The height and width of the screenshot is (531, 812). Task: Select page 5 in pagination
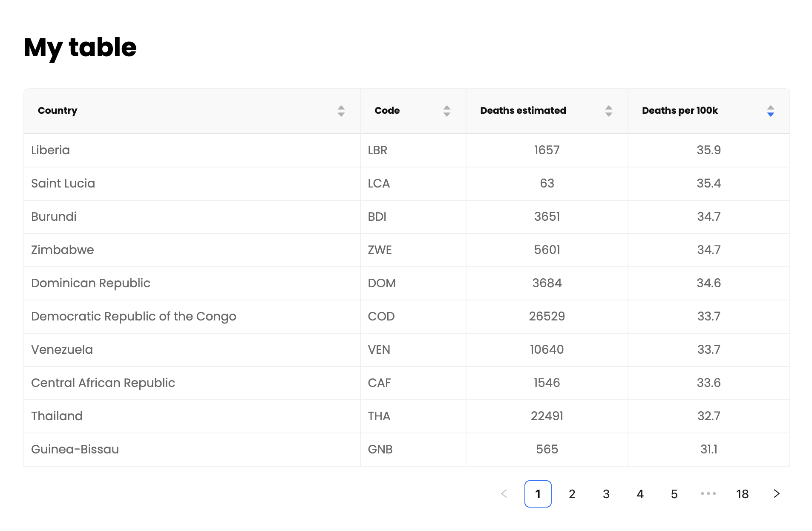[674, 494]
